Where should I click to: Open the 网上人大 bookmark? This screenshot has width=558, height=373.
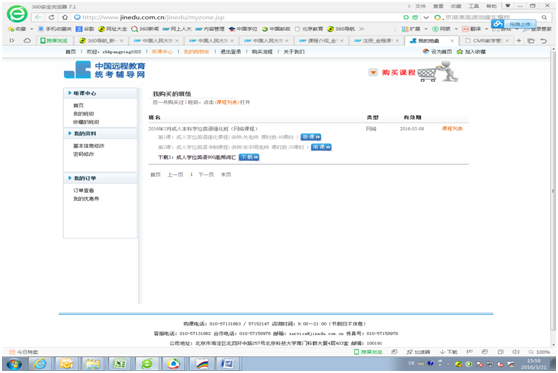(x=177, y=29)
